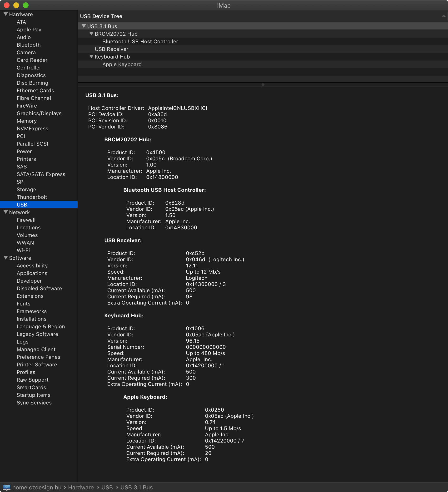
Task: Click the Keyboard Hub serial number value
Action: point(206,347)
